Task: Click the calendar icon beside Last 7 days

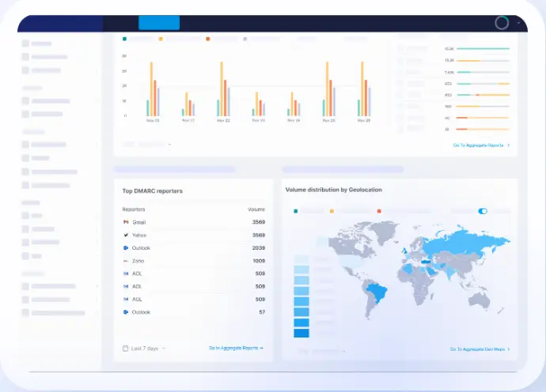Action: [125, 348]
